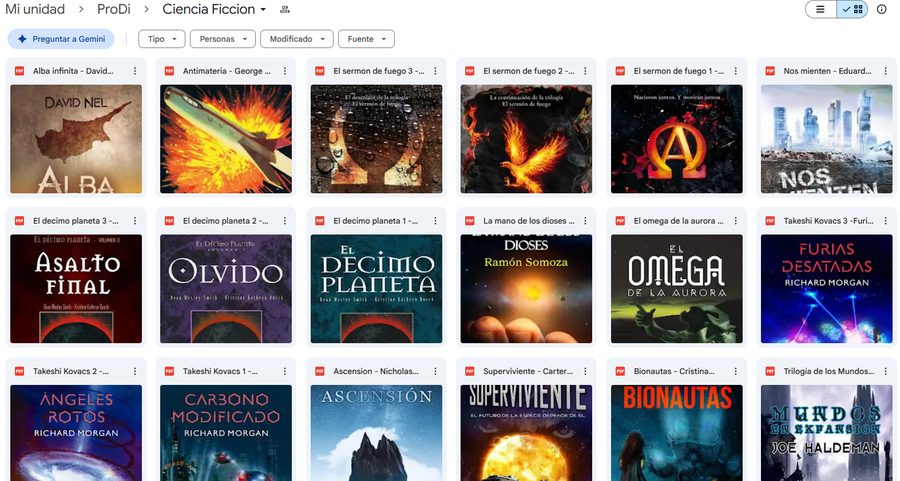The image size is (900, 481).
Task: Click PDF icon of Nos mienten
Action: (770, 71)
